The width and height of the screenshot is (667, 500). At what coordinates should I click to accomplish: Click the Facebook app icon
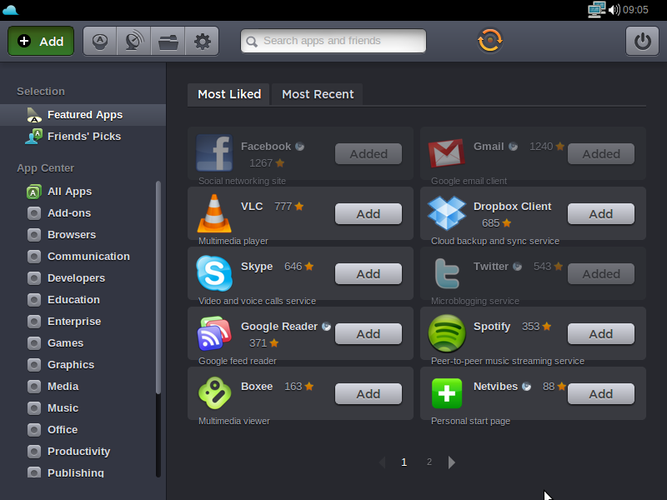click(x=214, y=153)
